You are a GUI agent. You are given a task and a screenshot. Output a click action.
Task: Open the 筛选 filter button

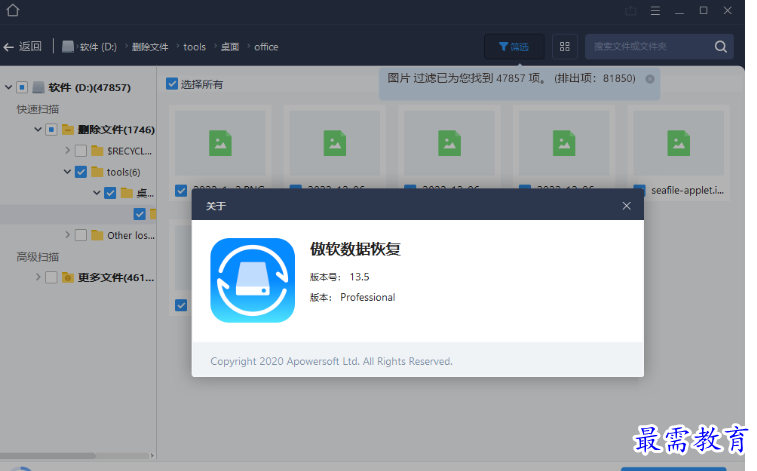[514, 47]
